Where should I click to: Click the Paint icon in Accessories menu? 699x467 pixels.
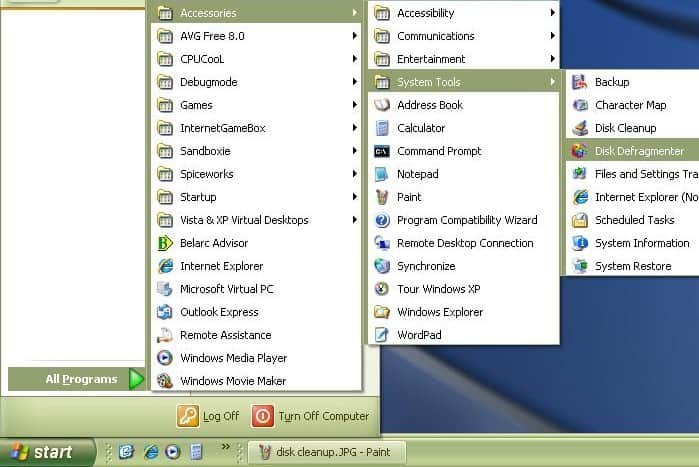[x=381, y=197]
